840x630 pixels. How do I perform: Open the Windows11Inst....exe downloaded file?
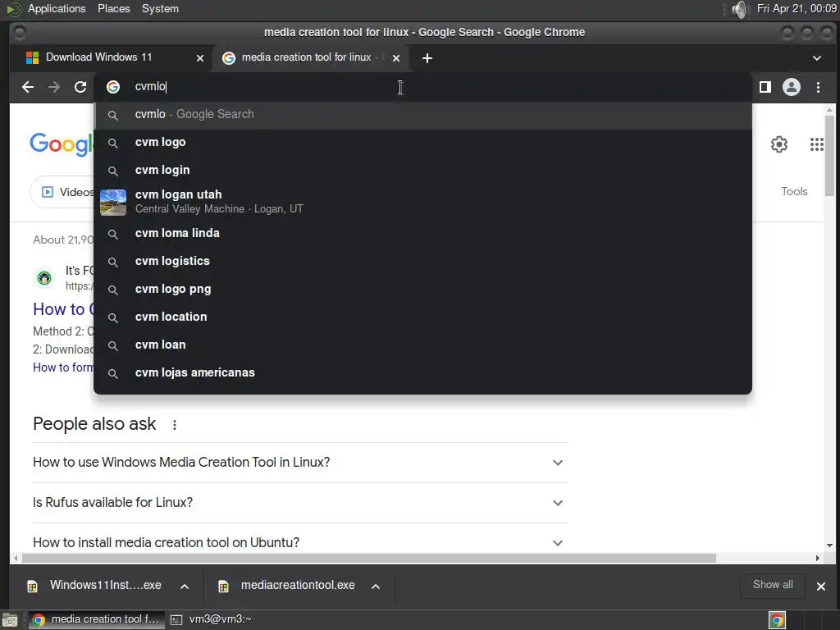pyautogui.click(x=94, y=586)
